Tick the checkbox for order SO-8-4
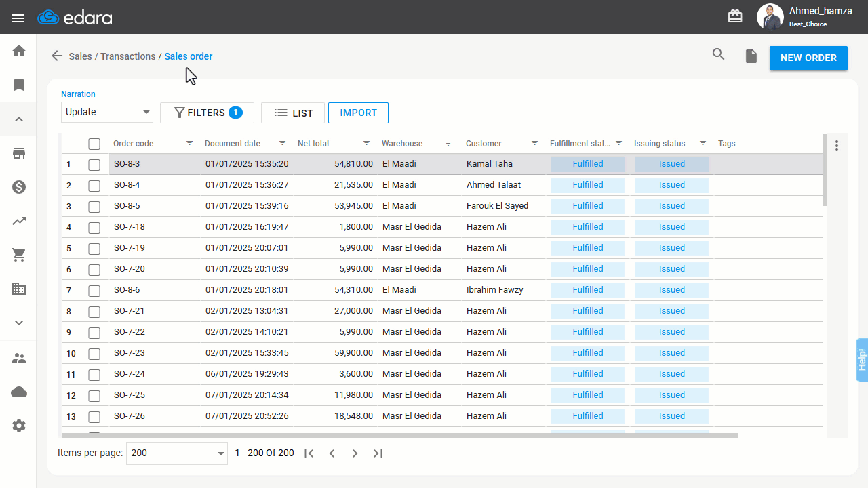The width and height of the screenshot is (868, 488). (x=94, y=186)
